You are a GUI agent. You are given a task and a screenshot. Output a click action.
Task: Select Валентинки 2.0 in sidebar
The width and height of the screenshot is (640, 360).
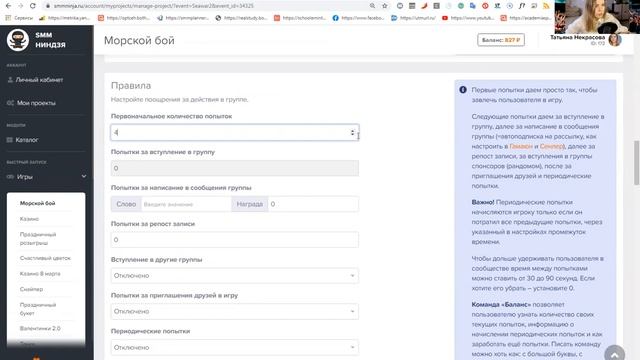(40, 328)
